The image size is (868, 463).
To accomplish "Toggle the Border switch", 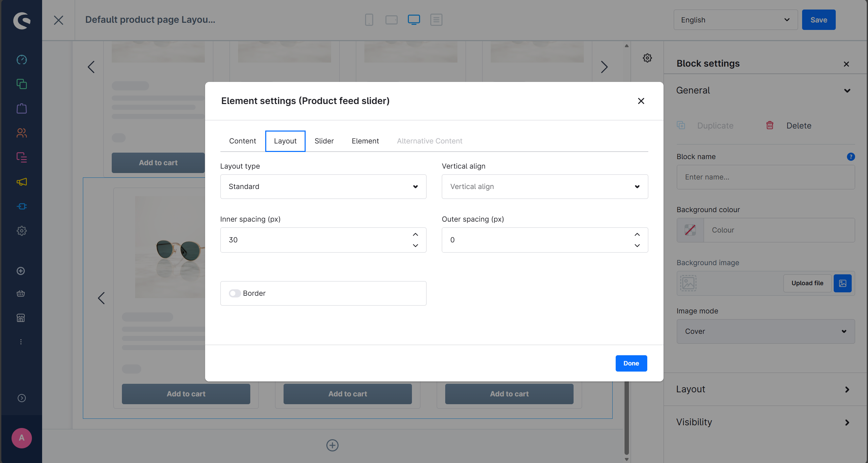I will 235,293.
